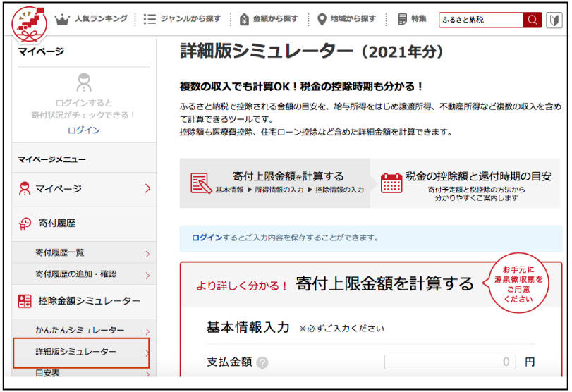Click the chevron on 寄付履歴一覧 row
This screenshot has height=392, width=572.
[x=147, y=254]
